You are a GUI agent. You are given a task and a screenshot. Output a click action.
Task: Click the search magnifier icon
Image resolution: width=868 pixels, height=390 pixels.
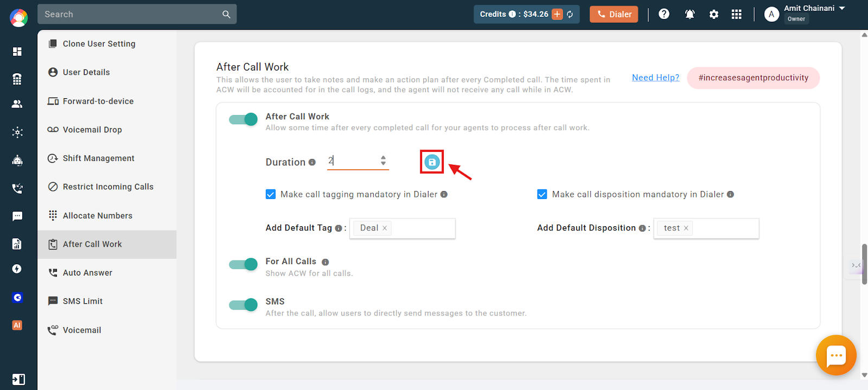tap(226, 14)
